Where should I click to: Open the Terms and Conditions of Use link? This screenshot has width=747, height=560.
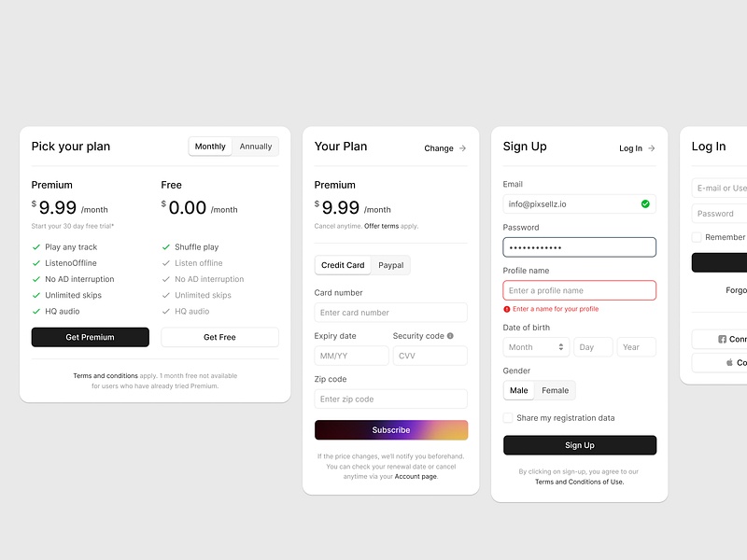point(579,483)
